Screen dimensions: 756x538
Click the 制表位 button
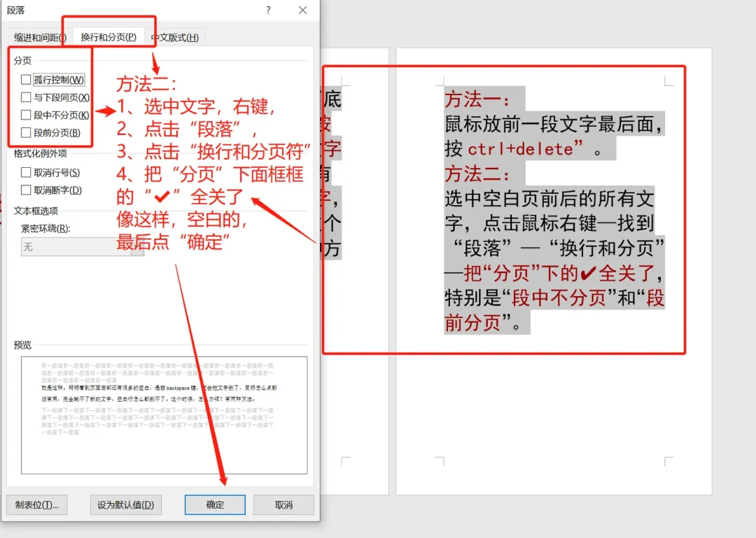(x=36, y=504)
